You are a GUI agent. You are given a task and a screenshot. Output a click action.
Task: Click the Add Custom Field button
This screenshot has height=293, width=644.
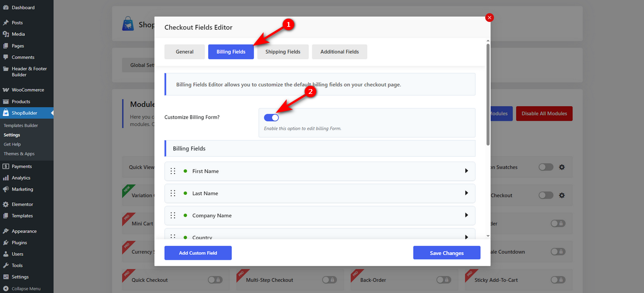pos(198,253)
